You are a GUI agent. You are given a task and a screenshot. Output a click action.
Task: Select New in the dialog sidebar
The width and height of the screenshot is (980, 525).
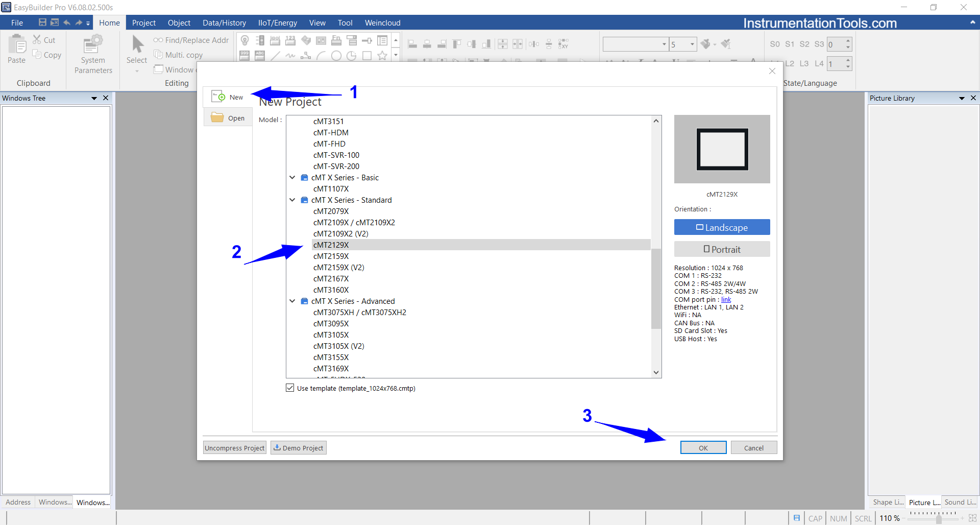click(x=228, y=97)
